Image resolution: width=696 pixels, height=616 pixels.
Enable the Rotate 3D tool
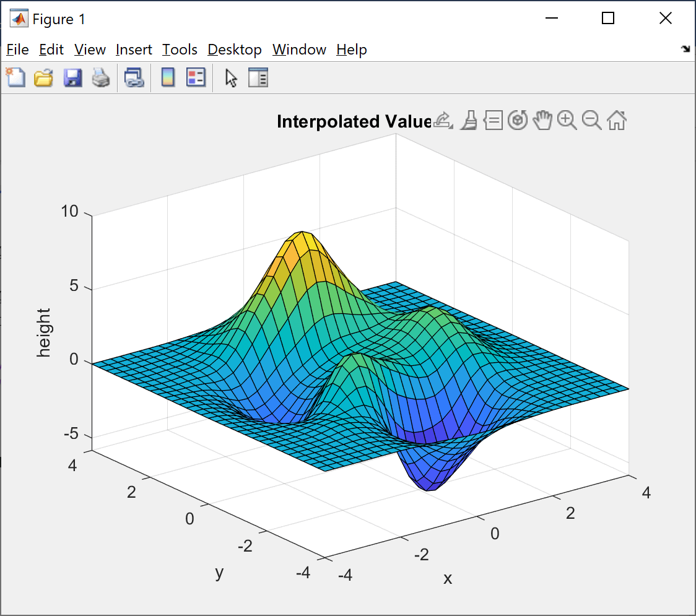(x=517, y=121)
